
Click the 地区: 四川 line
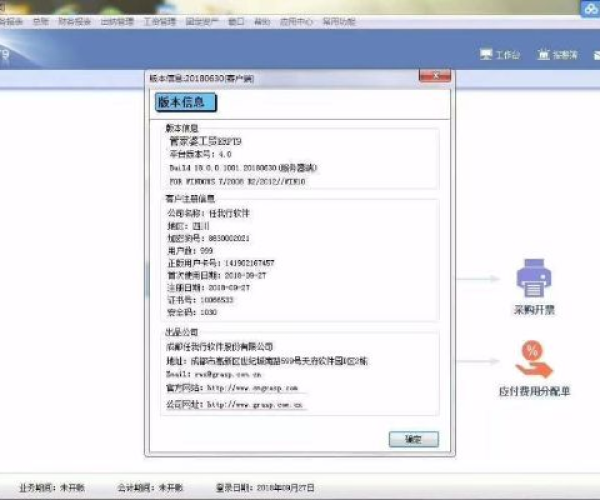(188, 226)
